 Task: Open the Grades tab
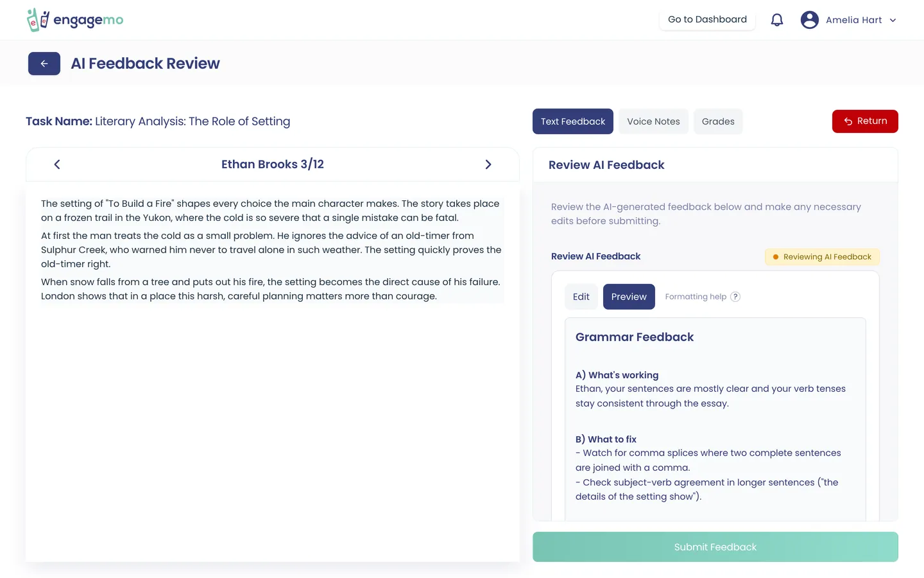point(718,121)
